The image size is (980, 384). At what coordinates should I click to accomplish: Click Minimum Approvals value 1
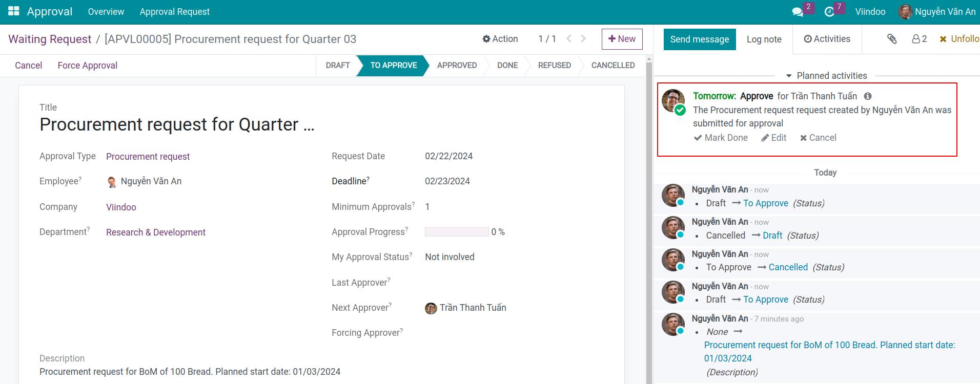(427, 207)
